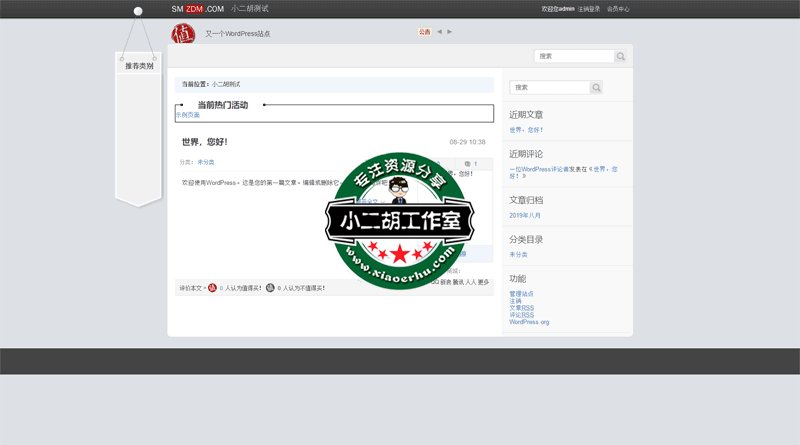Open 会员中心 in the top bar
The height and width of the screenshot is (445, 800).
pyautogui.click(x=618, y=9)
